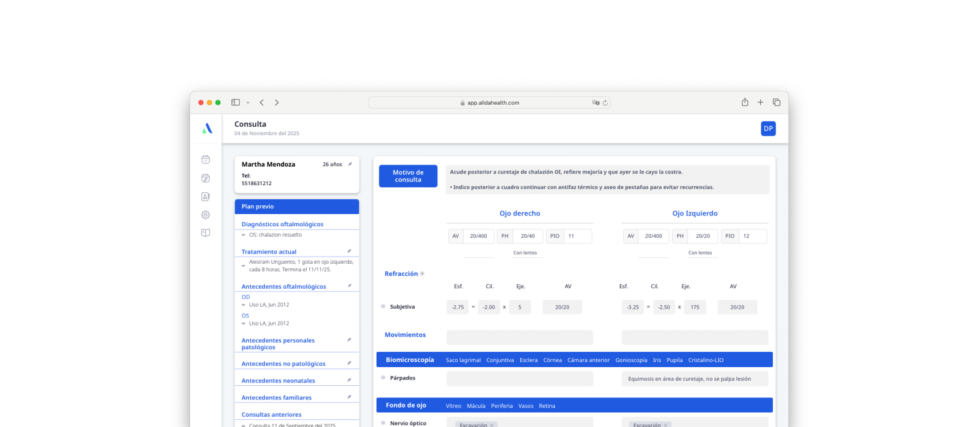Click the edit pencil next to Martha Mendoza
The height and width of the screenshot is (427, 980).
pos(350,164)
